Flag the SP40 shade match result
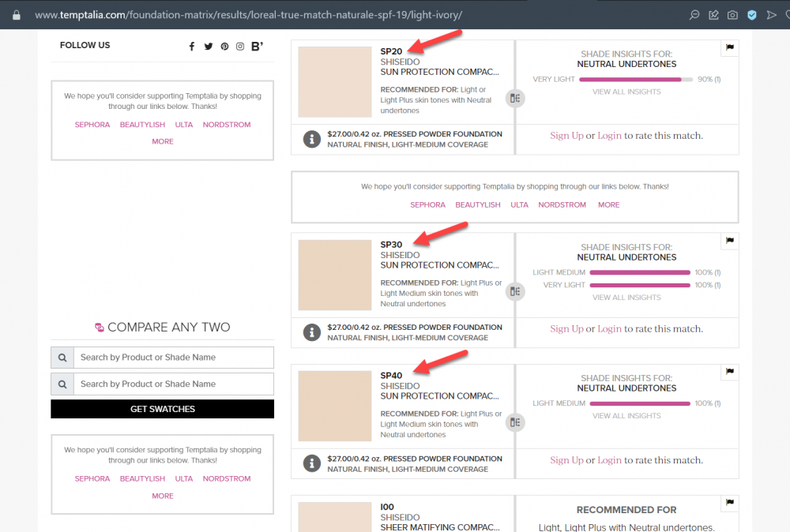 click(x=728, y=372)
